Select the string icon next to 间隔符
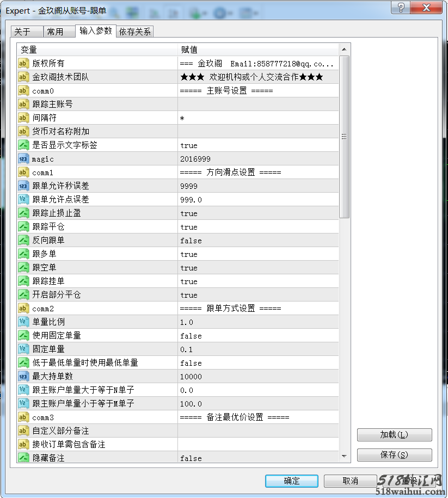448x498 pixels. [x=23, y=118]
